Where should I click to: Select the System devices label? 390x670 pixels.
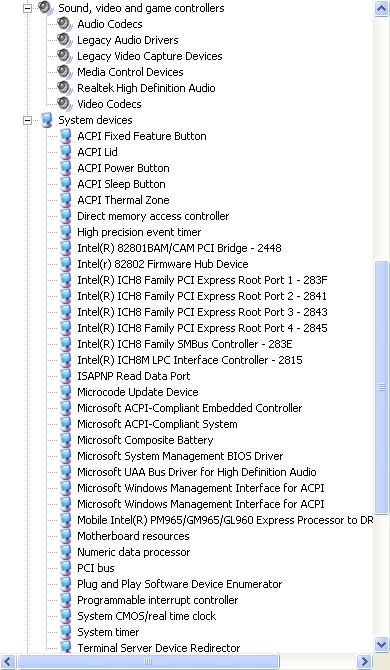pos(95,120)
